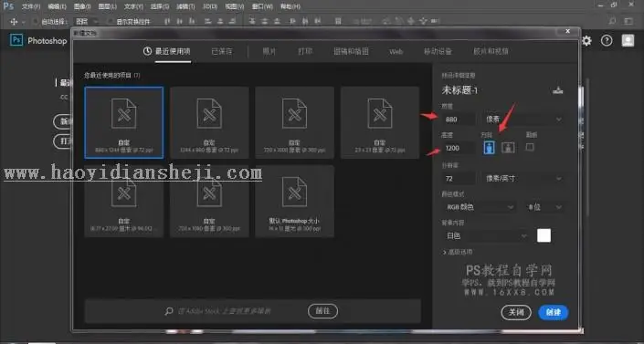Switch to the 移动设备 tab
This screenshot has height=344, width=644.
438,51
